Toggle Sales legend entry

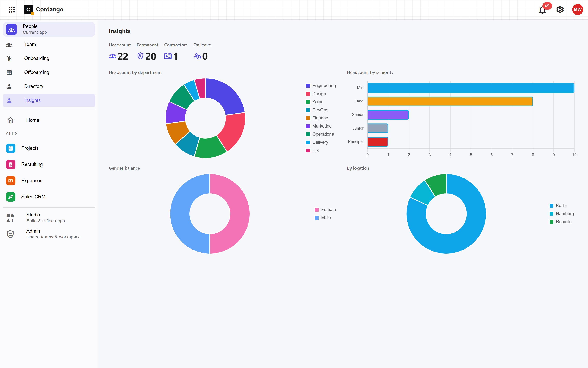click(x=315, y=102)
